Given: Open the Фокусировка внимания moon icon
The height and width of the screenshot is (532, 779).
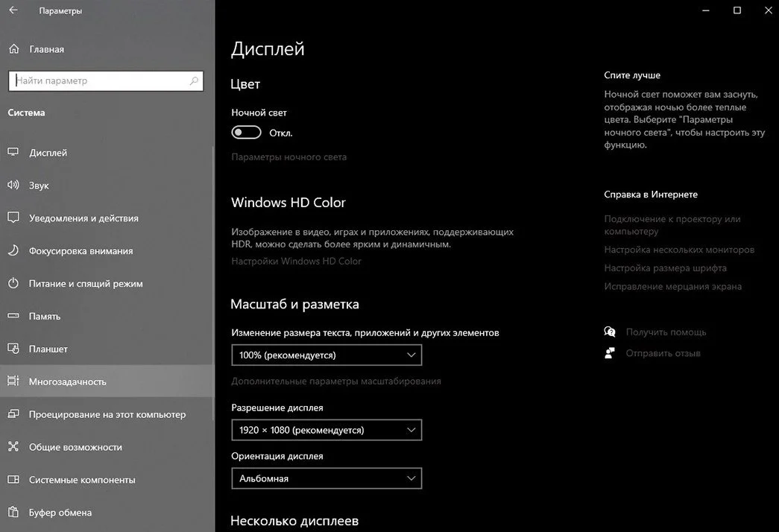Looking at the screenshot, I should (x=13, y=250).
